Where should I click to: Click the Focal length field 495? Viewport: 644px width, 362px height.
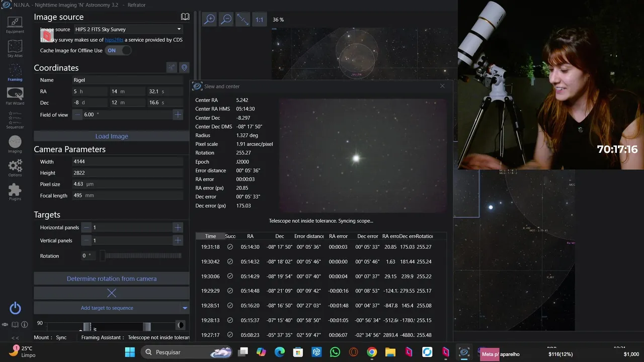tap(128, 196)
